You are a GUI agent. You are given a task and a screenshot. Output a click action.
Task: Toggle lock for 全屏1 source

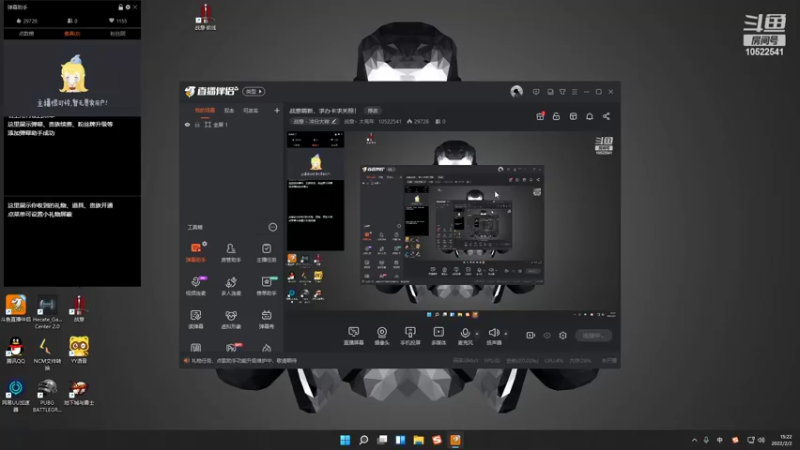197,124
